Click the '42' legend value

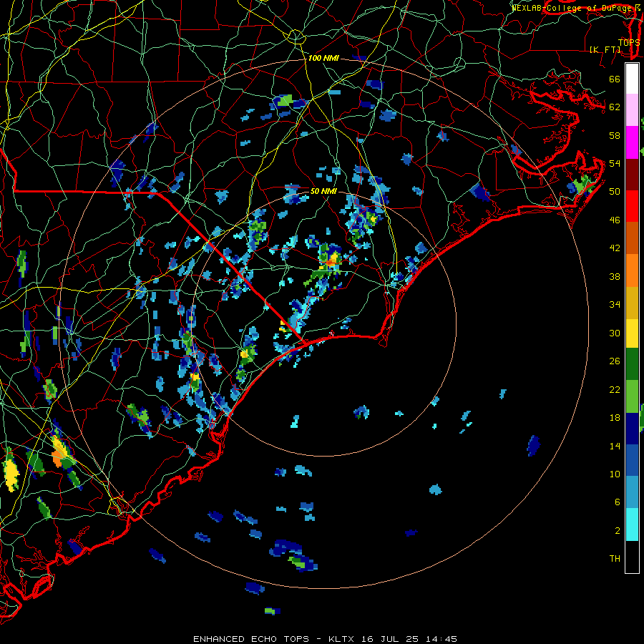coord(615,248)
